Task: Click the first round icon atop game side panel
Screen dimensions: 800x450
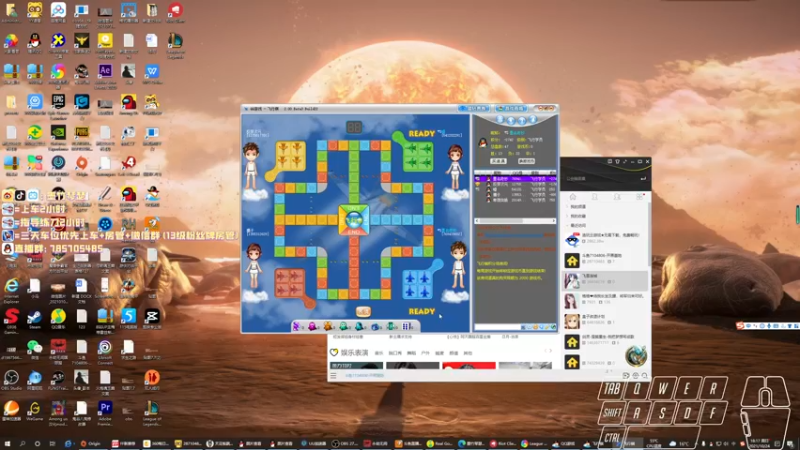Action: coord(500,119)
